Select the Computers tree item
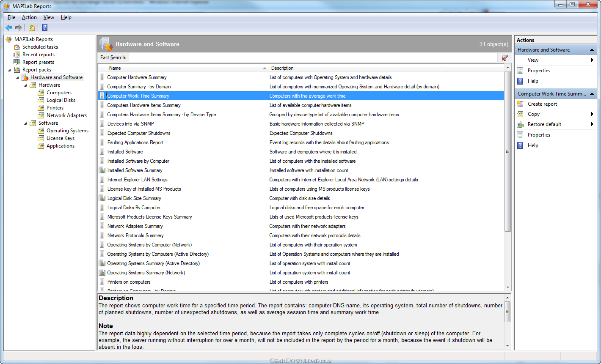Viewport: 601px width, 364px height. [x=59, y=93]
